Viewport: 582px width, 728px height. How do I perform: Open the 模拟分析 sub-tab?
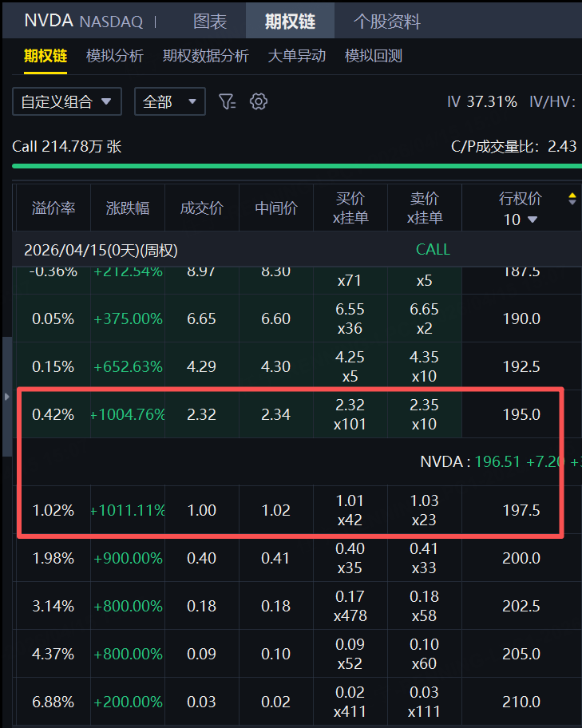coord(115,56)
